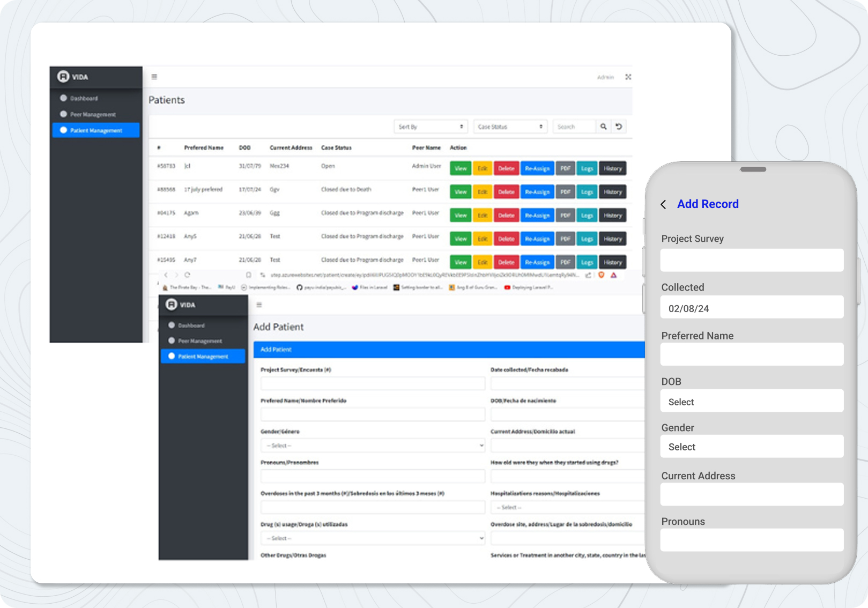Click the hamburger icon above Add Patient

pyautogui.click(x=259, y=305)
